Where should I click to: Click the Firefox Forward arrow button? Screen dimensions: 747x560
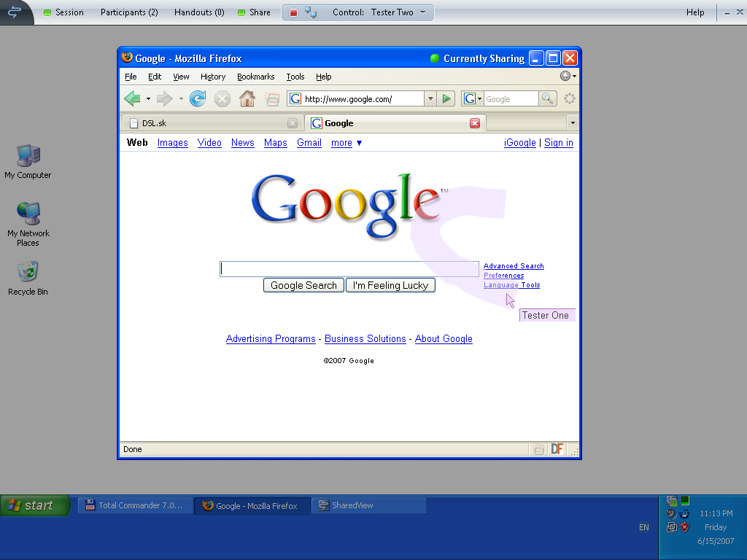[x=164, y=98]
